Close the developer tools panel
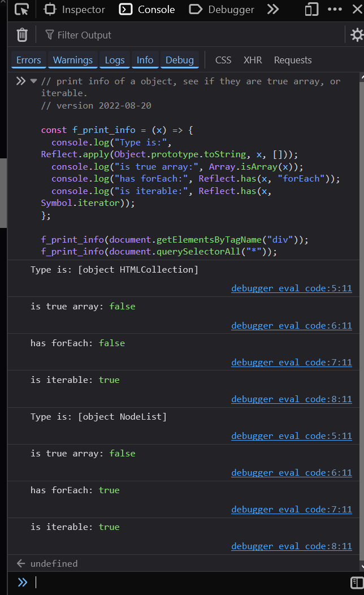 pos(357,9)
